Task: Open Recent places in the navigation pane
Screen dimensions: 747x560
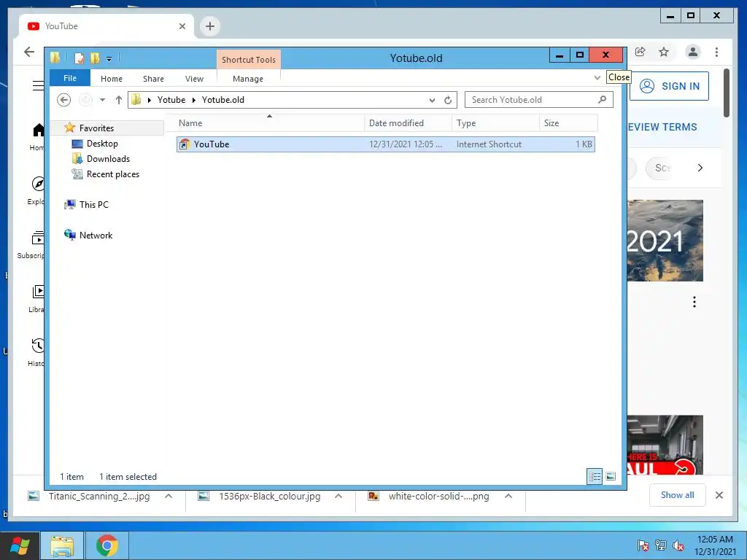Action: [113, 174]
